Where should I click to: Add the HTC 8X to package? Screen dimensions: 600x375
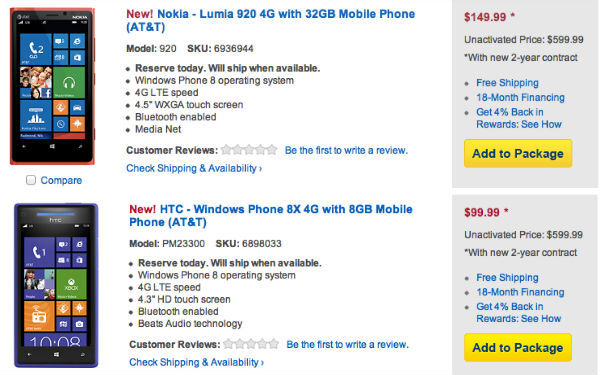(518, 347)
